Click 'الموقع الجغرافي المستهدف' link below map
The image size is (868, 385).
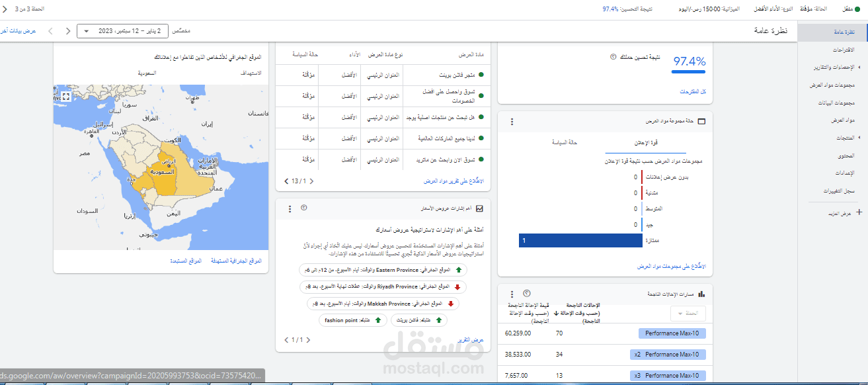click(x=236, y=262)
